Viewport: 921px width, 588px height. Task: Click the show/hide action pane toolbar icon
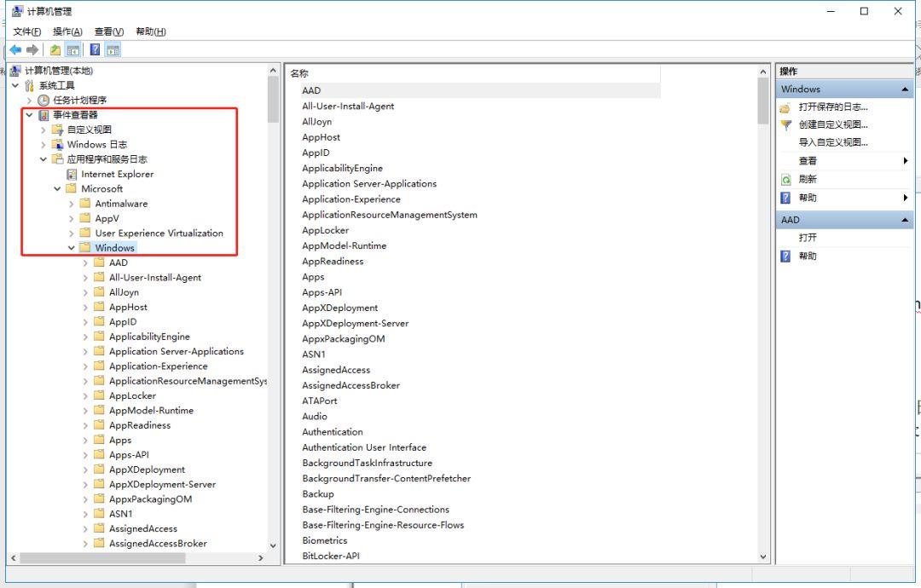(113, 50)
